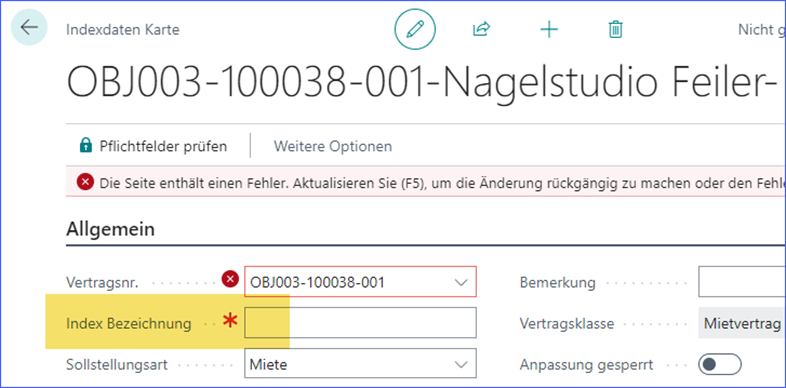Go back with the arrow button
786x388 pixels.
click(29, 27)
